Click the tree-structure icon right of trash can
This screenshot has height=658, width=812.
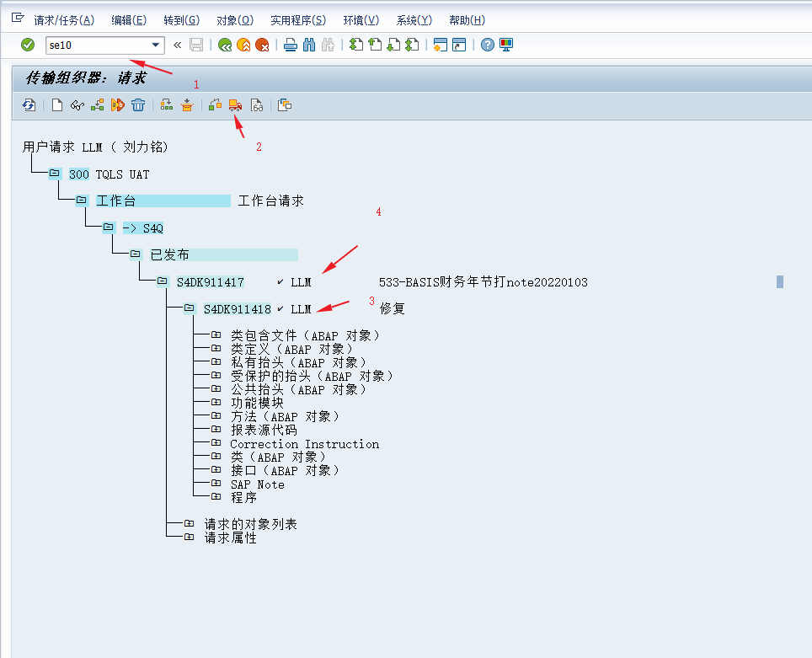[x=166, y=105]
